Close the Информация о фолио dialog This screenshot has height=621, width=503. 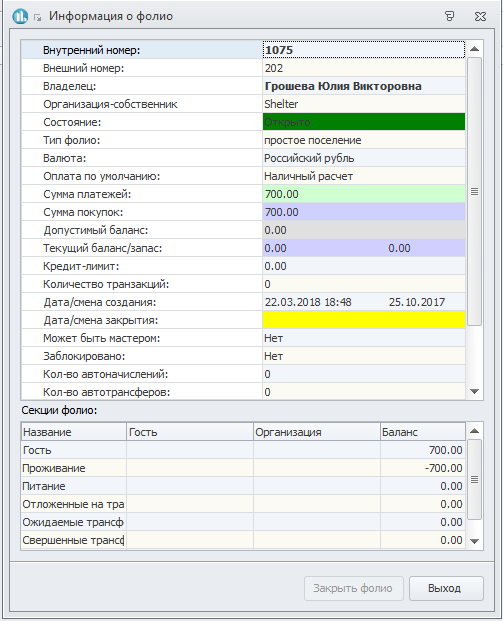pos(480,16)
